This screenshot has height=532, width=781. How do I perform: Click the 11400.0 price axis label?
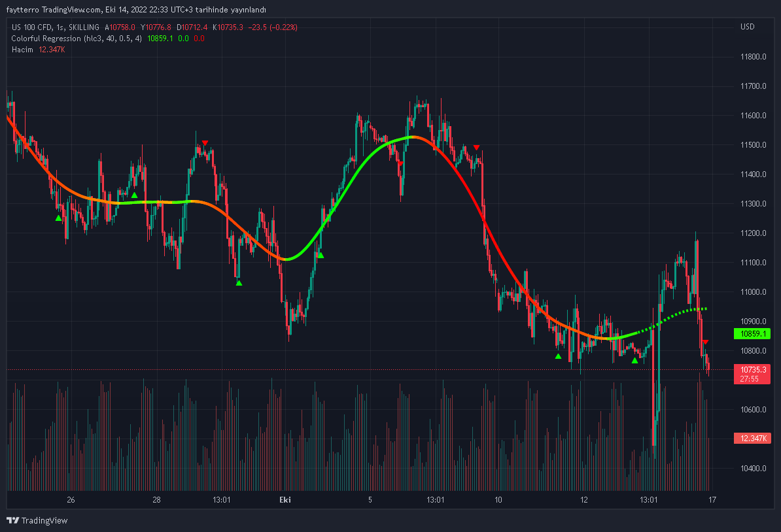[753, 175]
